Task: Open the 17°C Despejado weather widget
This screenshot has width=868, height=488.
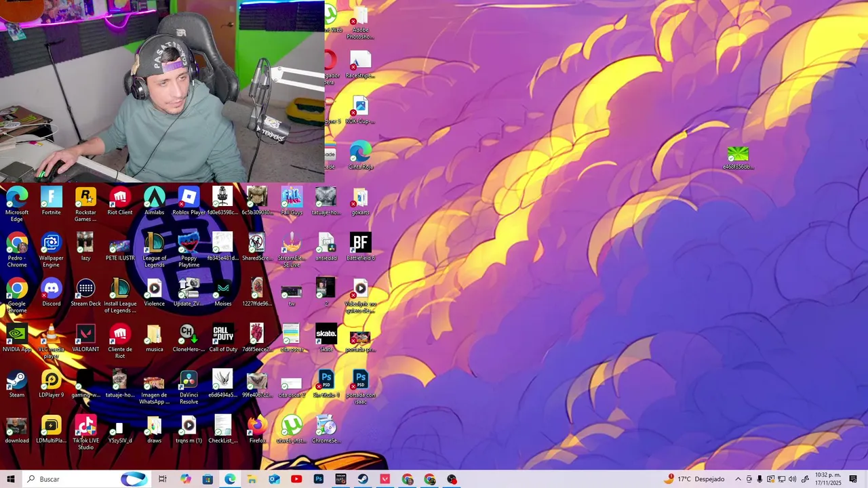Action: (x=694, y=479)
